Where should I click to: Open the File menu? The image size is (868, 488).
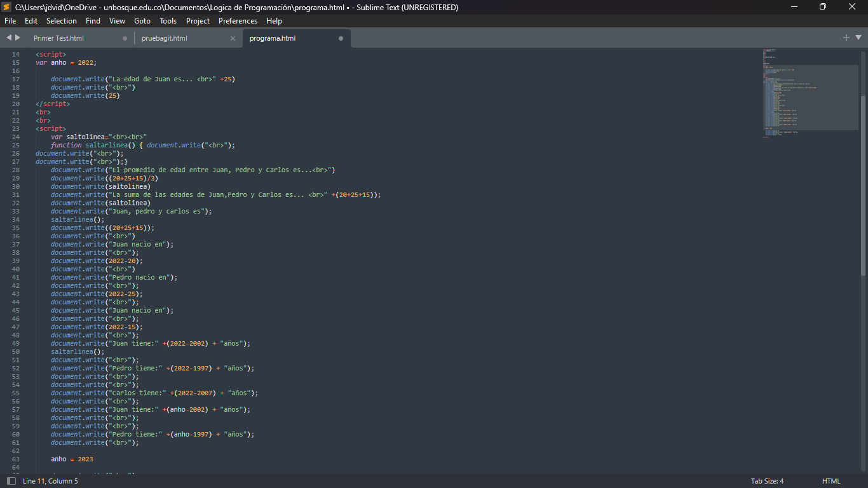[10, 21]
